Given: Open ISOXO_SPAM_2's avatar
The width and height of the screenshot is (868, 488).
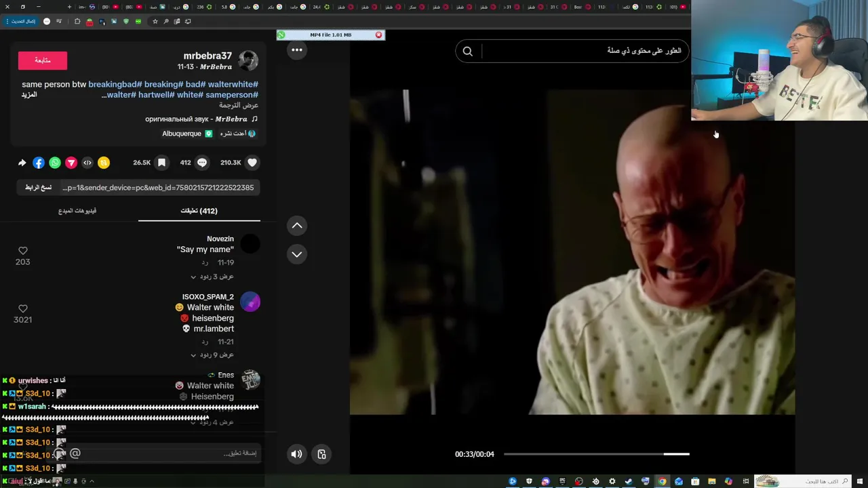Looking at the screenshot, I should [250, 302].
